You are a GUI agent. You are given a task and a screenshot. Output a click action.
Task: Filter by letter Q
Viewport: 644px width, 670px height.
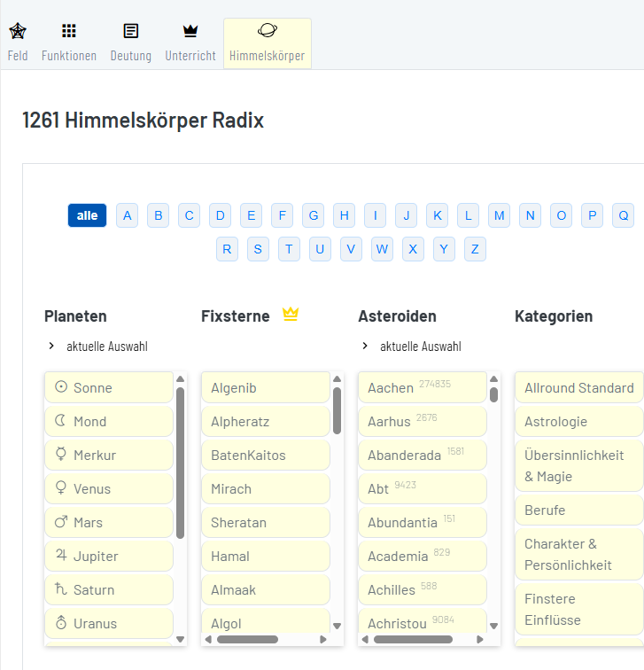pyautogui.click(x=623, y=215)
